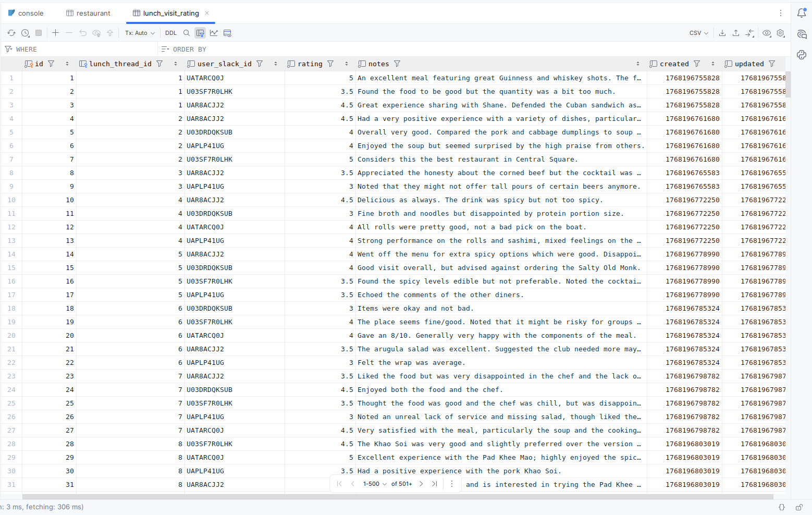
Task: Switch to the console tab
Action: pos(26,13)
